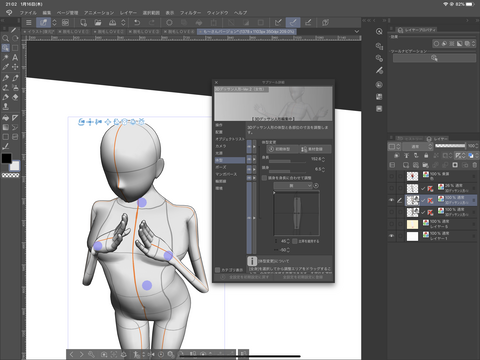Screen dimensions: 480x360
Task: Toggle the reference layer lighthouse icon
Action: (x=406, y=155)
